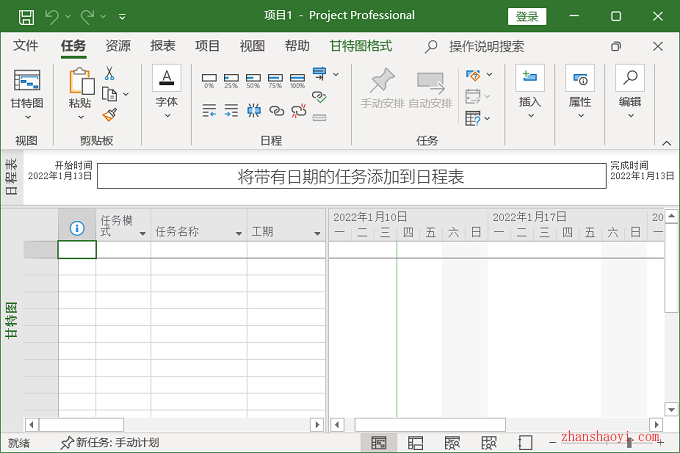Click timeline bar 将带有日期的任务添加到日程表
The height and width of the screenshot is (453, 680).
tap(352, 176)
